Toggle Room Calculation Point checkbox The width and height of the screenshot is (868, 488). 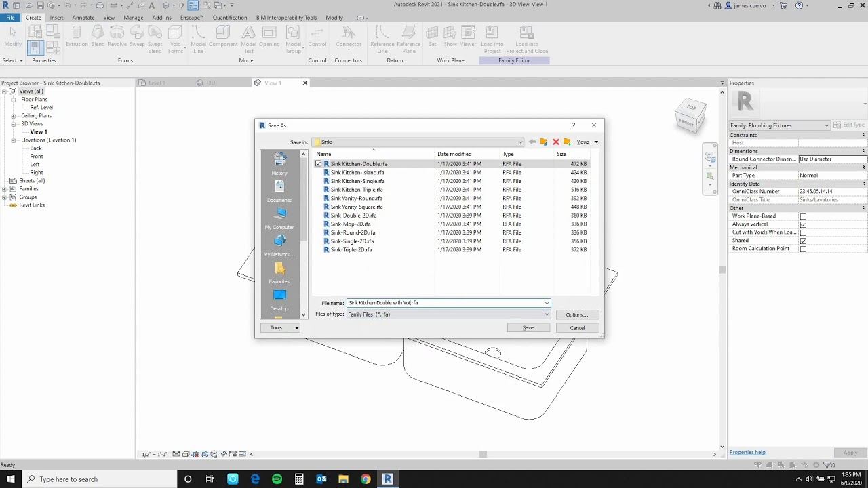click(x=803, y=249)
